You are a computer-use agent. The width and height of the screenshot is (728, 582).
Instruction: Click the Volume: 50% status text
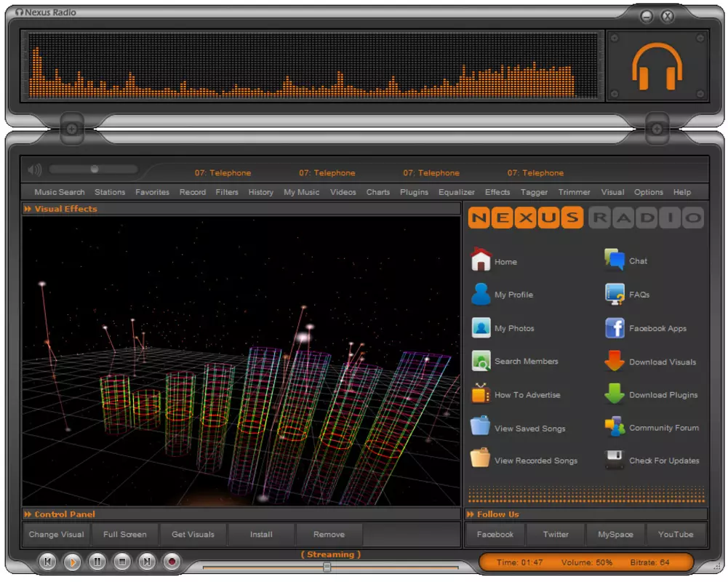[x=587, y=562]
